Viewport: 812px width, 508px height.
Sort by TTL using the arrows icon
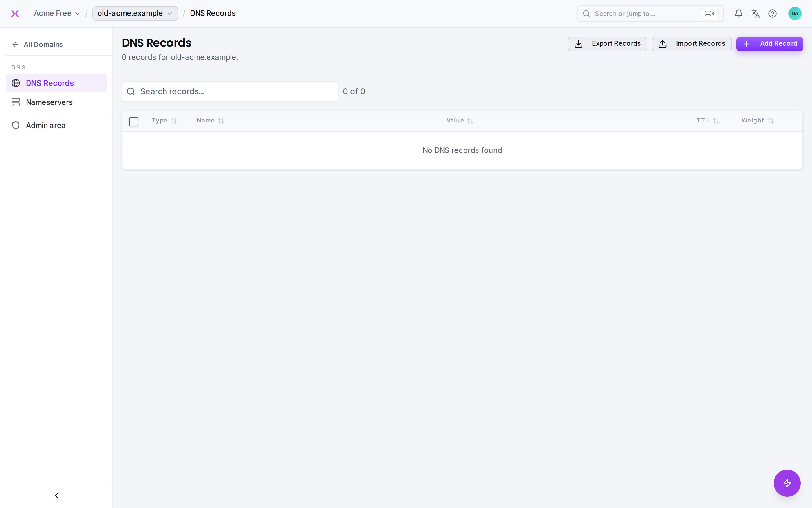click(716, 121)
